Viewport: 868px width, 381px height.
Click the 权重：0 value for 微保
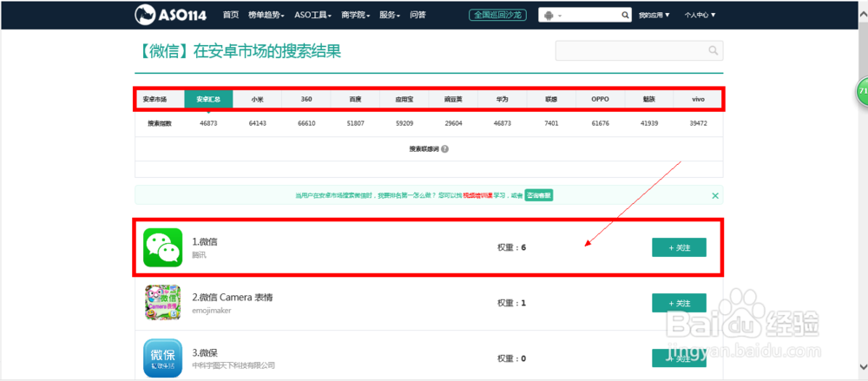click(511, 358)
